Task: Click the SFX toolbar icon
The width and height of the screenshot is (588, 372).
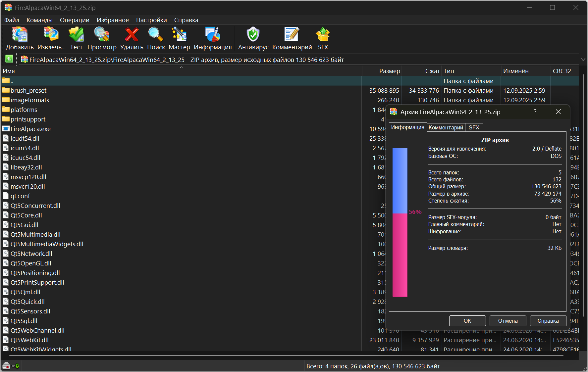Action: (x=323, y=35)
